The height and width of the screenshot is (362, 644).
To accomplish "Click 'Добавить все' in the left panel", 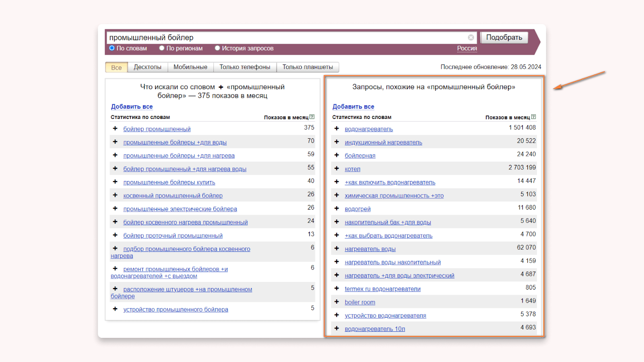I will point(132,107).
